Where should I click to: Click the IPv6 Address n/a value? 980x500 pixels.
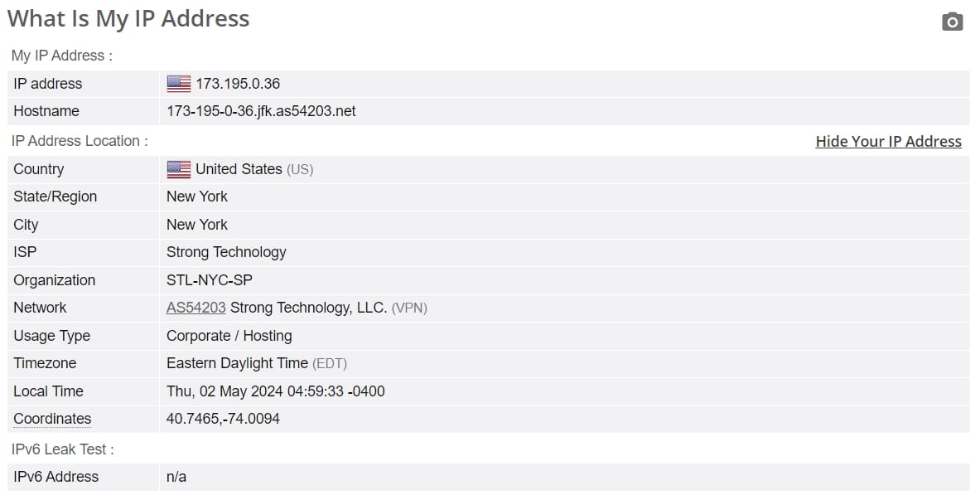coord(176,477)
